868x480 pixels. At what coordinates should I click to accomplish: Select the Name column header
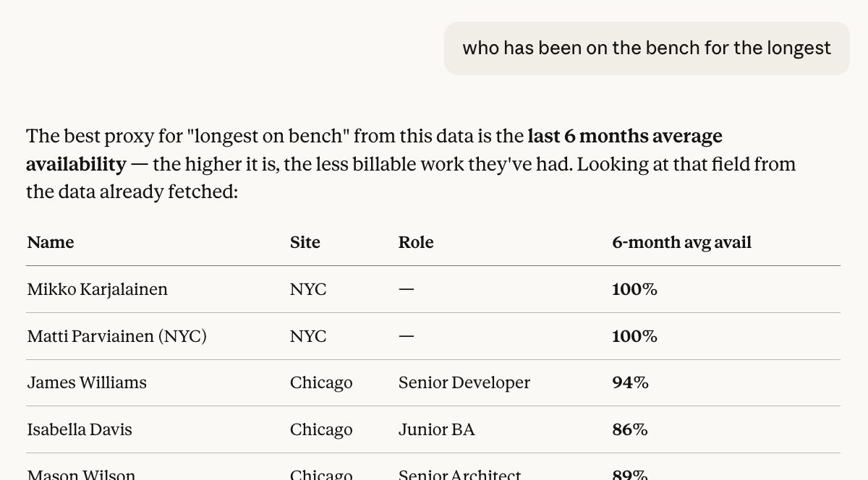click(51, 242)
